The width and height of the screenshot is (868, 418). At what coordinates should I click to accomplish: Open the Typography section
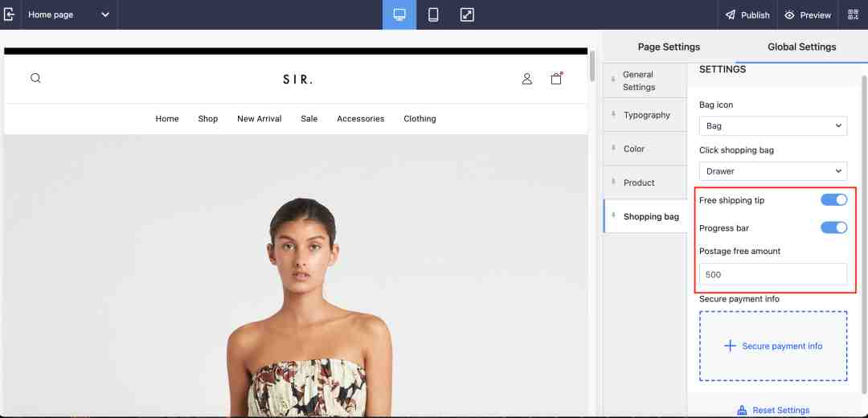click(x=645, y=115)
